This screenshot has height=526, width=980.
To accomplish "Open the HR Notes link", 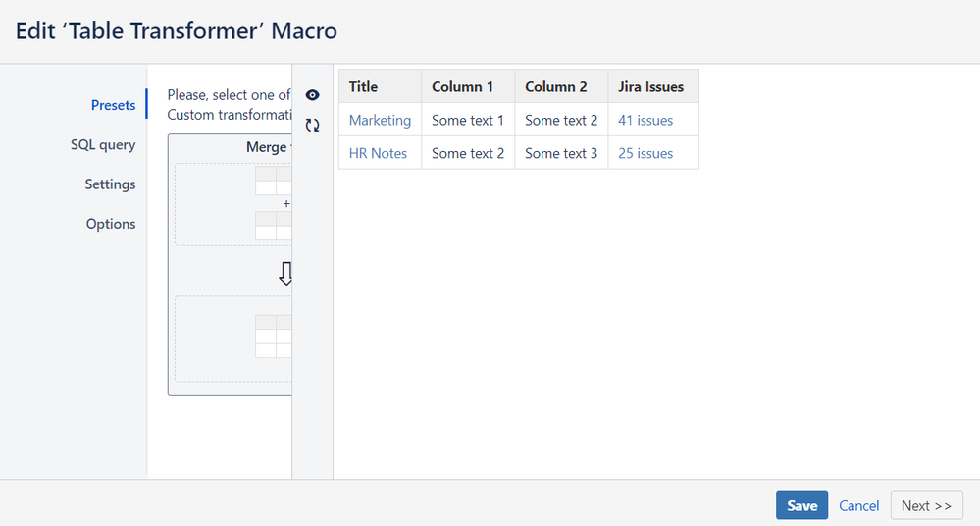I will pyautogui.click(x=378, y=153).
